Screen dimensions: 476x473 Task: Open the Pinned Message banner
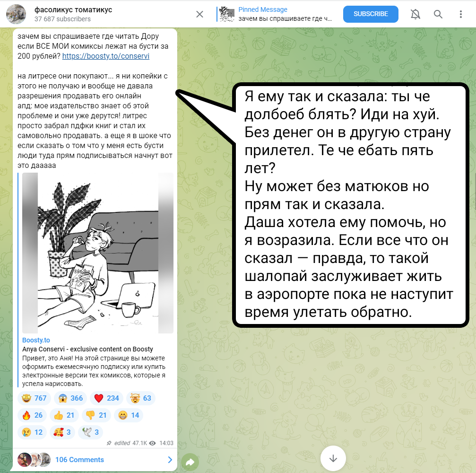tap(276, 14)
